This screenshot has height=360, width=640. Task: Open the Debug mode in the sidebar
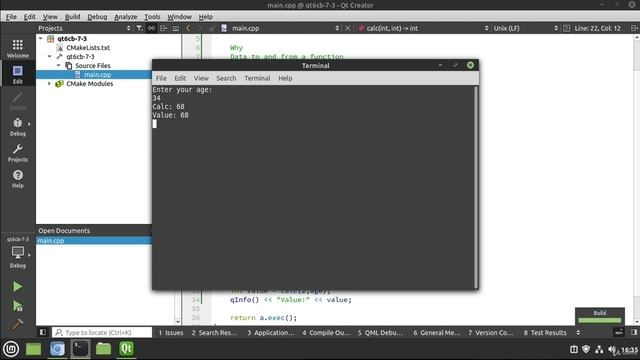point(18,127)
